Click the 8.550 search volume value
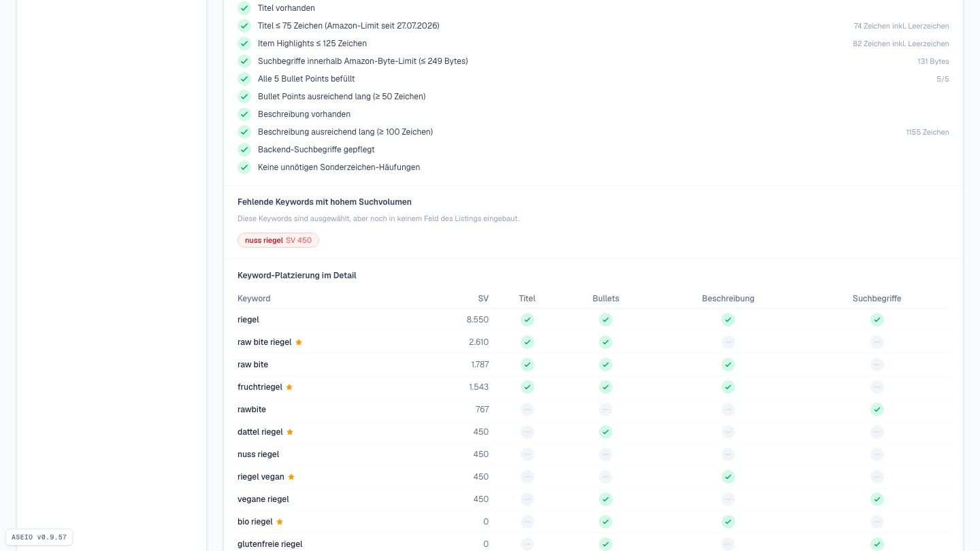The height and width of the screenshot is (551, 980). coord(478,320)
